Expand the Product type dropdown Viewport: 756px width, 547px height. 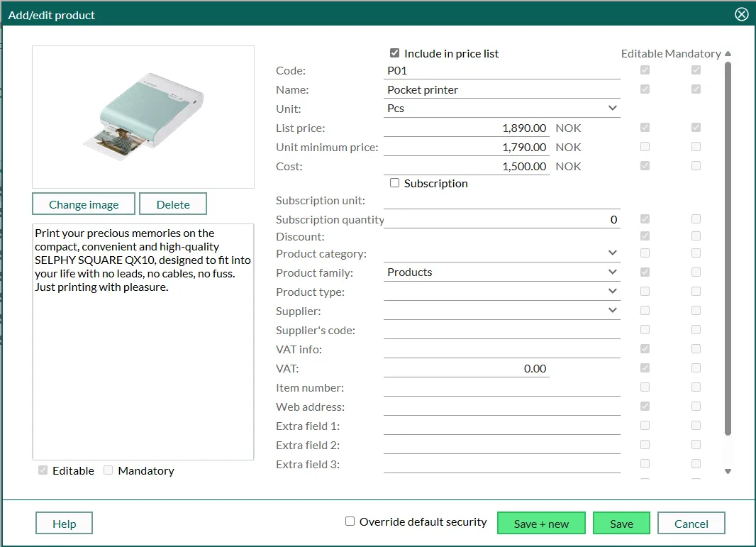[501, 292]
